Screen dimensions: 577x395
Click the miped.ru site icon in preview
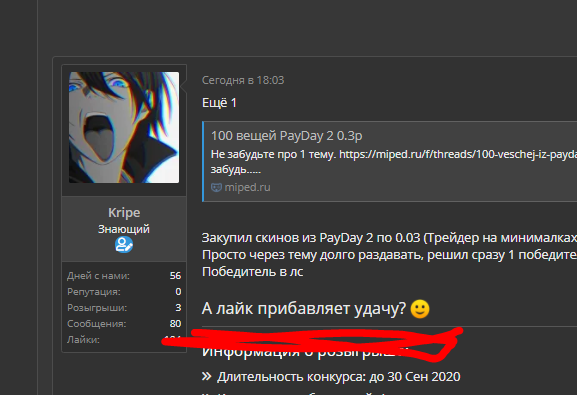click(x=216, y=187)
